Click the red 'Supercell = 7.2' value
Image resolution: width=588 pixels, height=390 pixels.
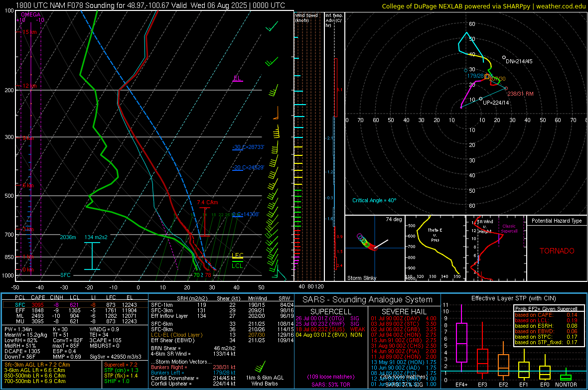121,365
